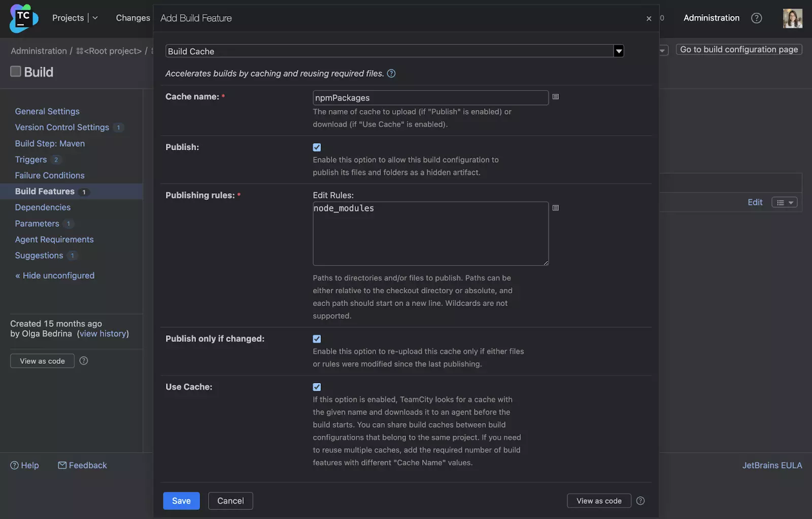The height and width of the screenshot is (519, 812).
Task: Go to build configuration page
Action: click(738, 49)
